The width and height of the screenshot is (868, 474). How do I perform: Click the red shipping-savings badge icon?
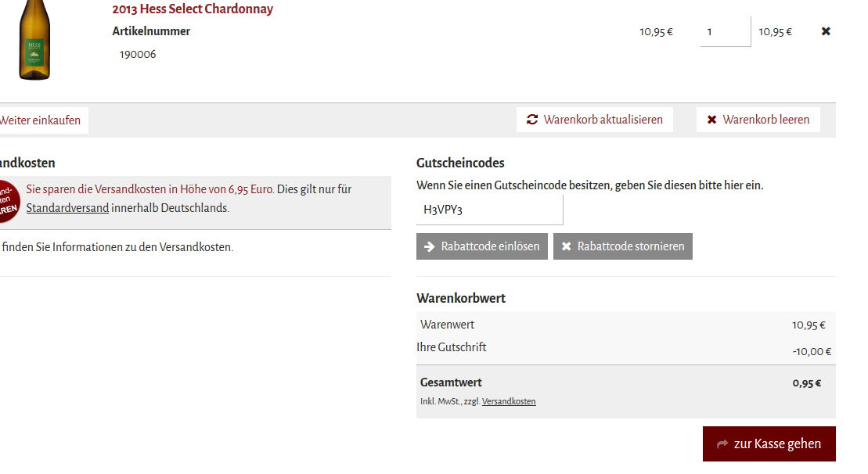click(9, 201)
